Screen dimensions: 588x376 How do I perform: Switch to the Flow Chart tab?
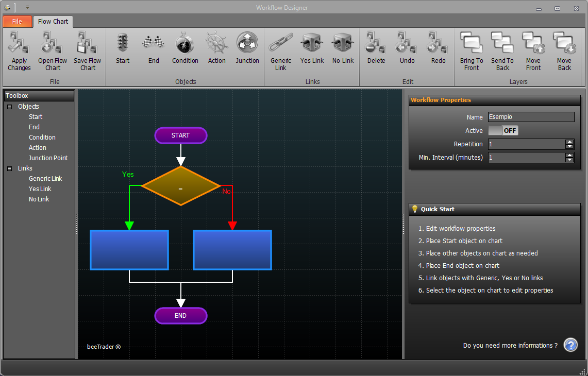[53, 22]
